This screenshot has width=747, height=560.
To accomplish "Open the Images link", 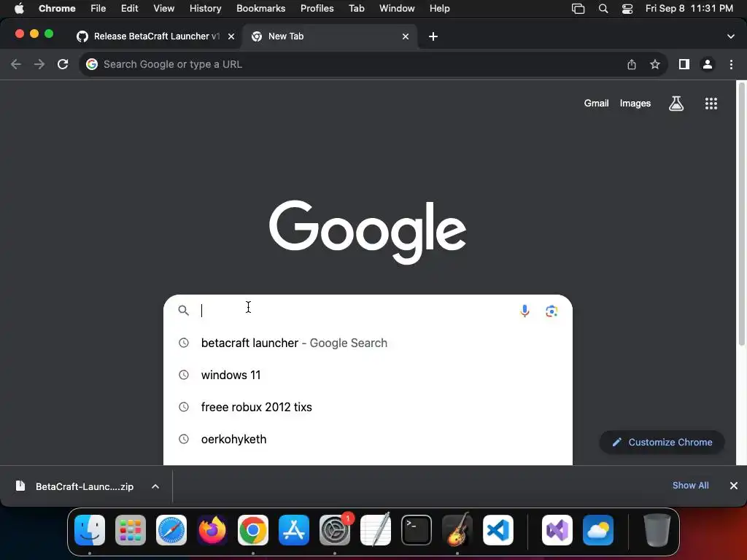I will click(635, 104).
